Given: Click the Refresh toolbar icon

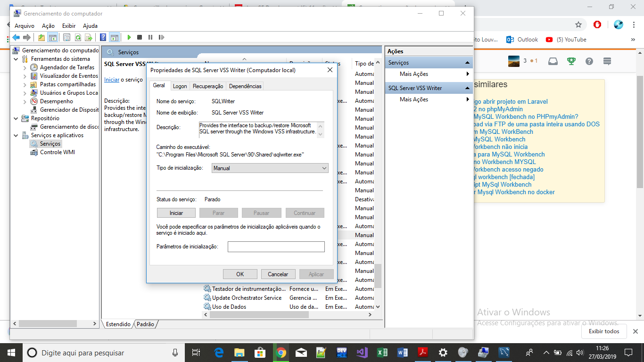Looking at the screenshot, I should (77, 37).
